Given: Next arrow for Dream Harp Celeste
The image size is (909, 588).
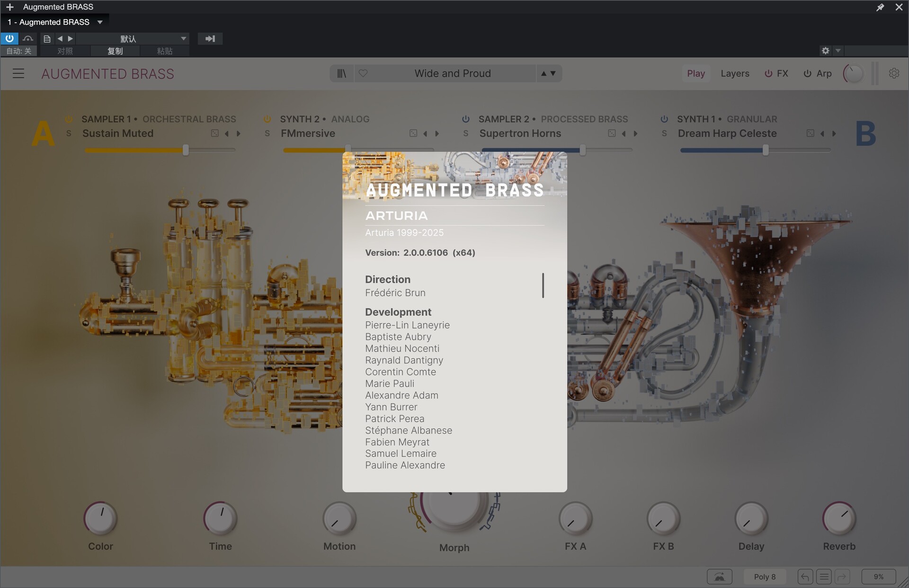Looking at the screenshot, I should tap(834, 134).
